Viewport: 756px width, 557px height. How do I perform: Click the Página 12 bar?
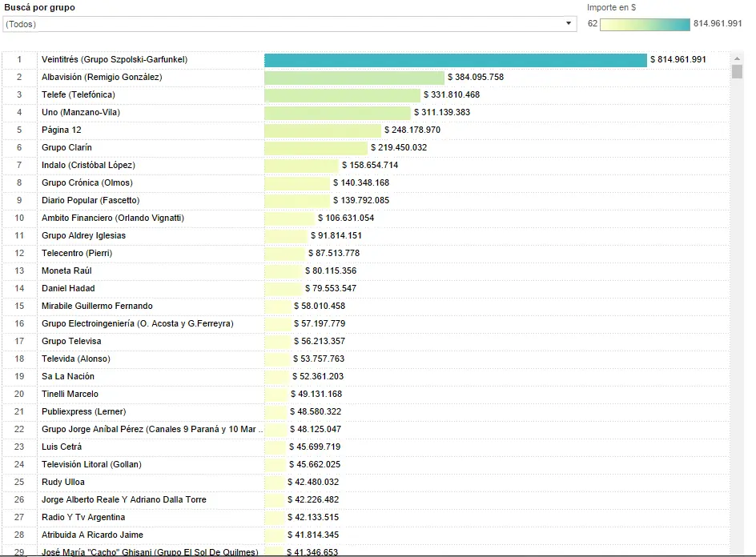point(323,130)
